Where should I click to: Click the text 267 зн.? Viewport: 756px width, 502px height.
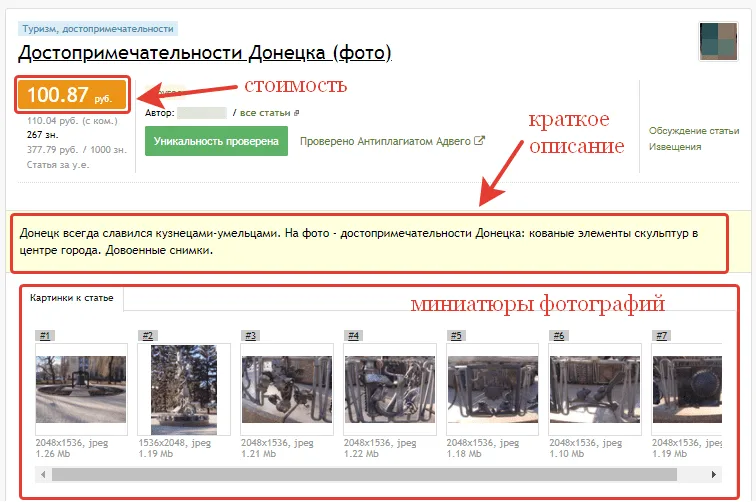(x=42, y=135)
